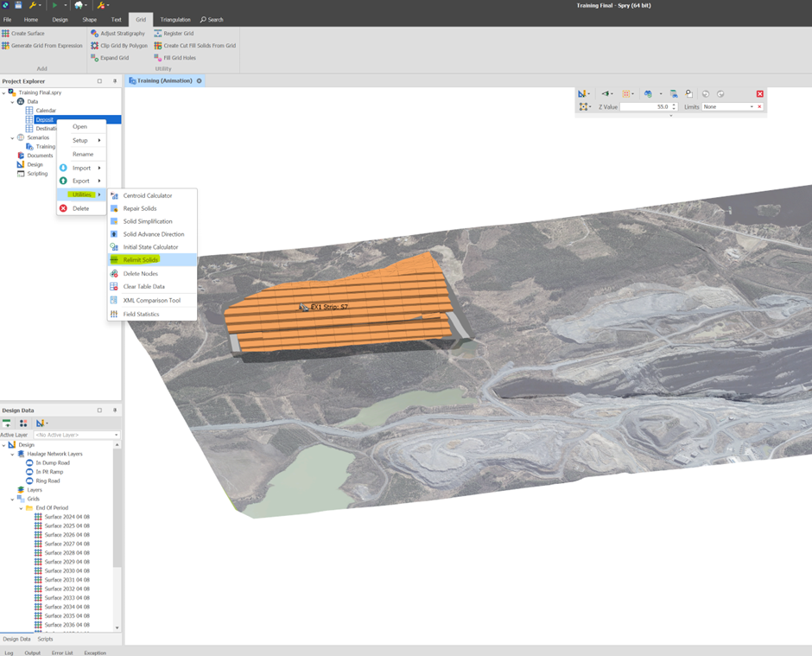The height and width of the screenshot is (656, 812).
Task: Click the Create Surface grid icon
Action: coord(6,34)
